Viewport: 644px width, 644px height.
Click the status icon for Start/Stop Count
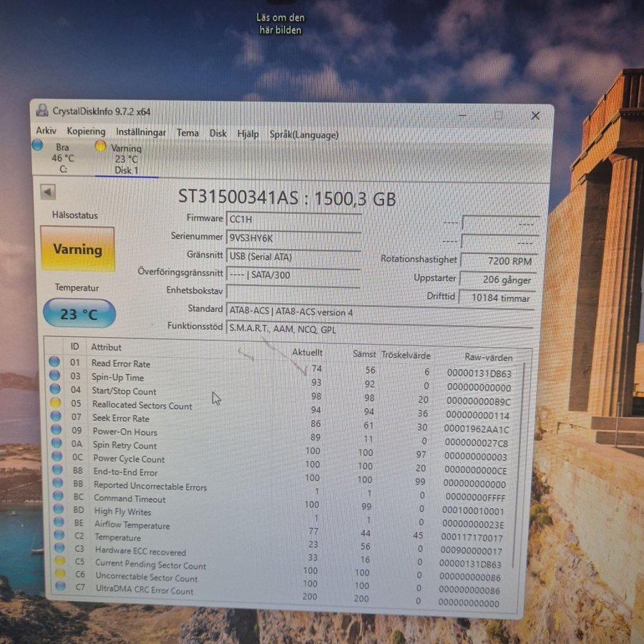[55, 389]
